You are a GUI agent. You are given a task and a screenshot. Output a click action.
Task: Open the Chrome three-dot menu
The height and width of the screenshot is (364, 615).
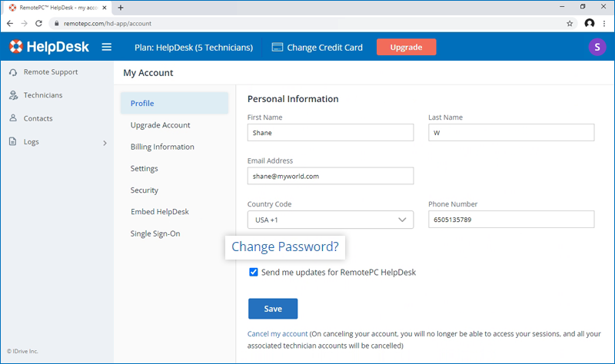(x=604, y=24)
